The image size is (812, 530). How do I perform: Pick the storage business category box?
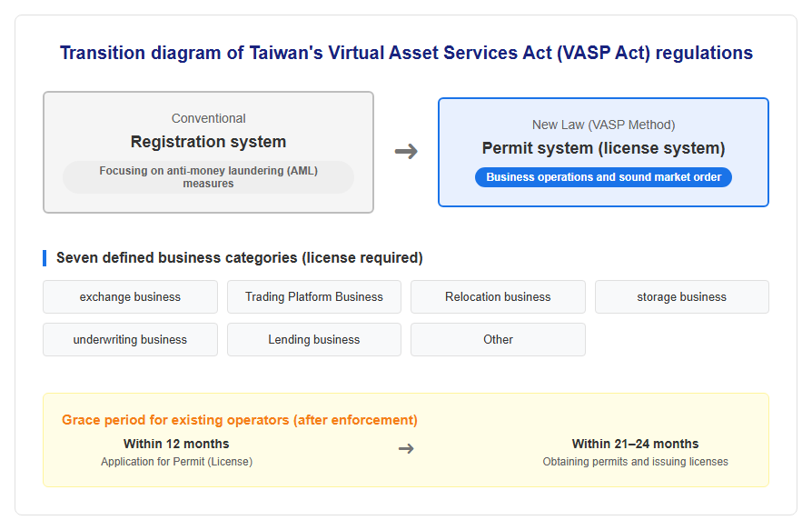click(x=682, y=297)
